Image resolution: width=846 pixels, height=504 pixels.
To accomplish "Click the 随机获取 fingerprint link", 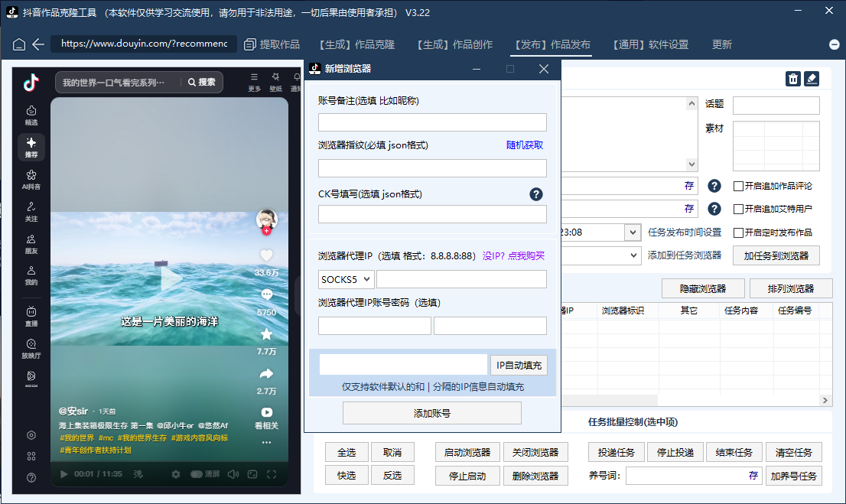I will pyautogui.click(x=525, y=145).
